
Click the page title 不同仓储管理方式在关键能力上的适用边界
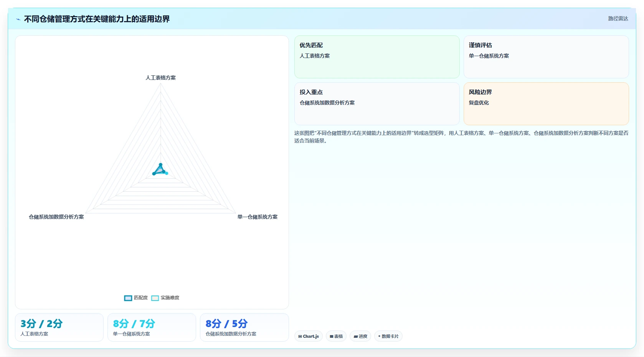[x=97, y=19]
